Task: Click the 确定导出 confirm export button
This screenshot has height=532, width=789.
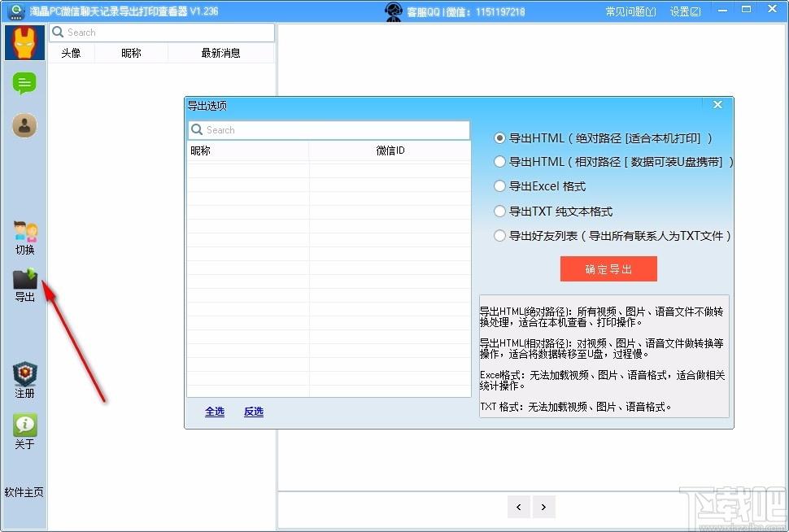Action: click(x=608, y=268)
